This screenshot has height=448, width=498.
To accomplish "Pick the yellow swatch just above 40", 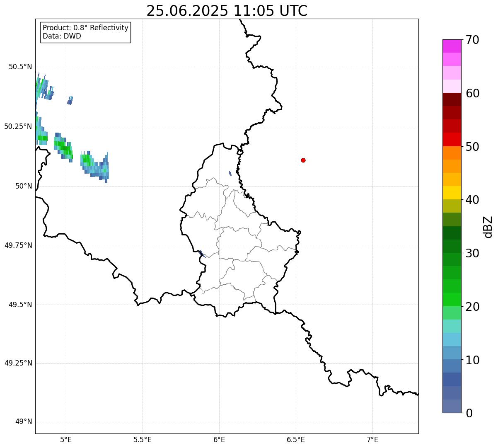I will pyautogui.click(x=452, y=193).
